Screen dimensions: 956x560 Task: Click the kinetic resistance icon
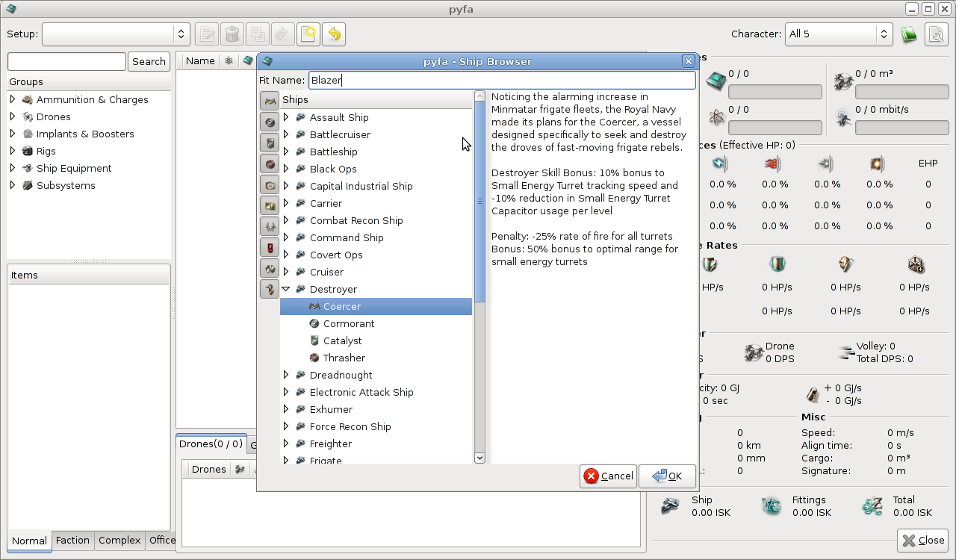point(826,163)
